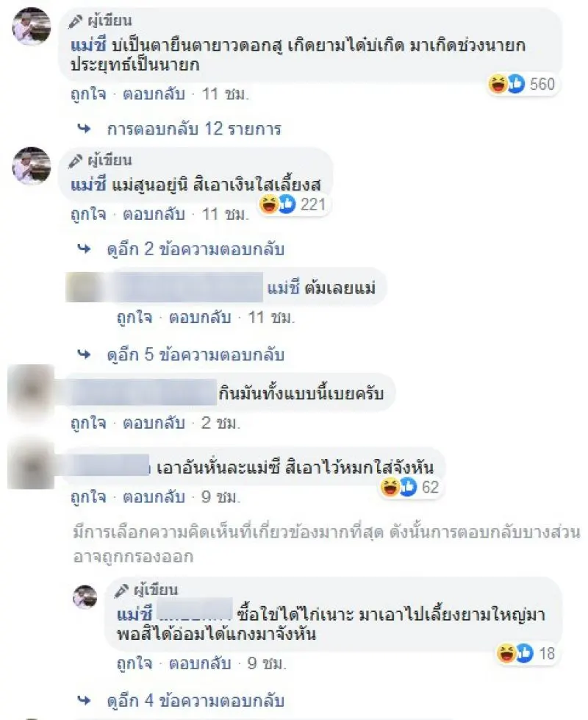The image size is (588, 720).
Task: Click the 9 ชม. timestamp on the bottom reply
Action: pos(267,663)
